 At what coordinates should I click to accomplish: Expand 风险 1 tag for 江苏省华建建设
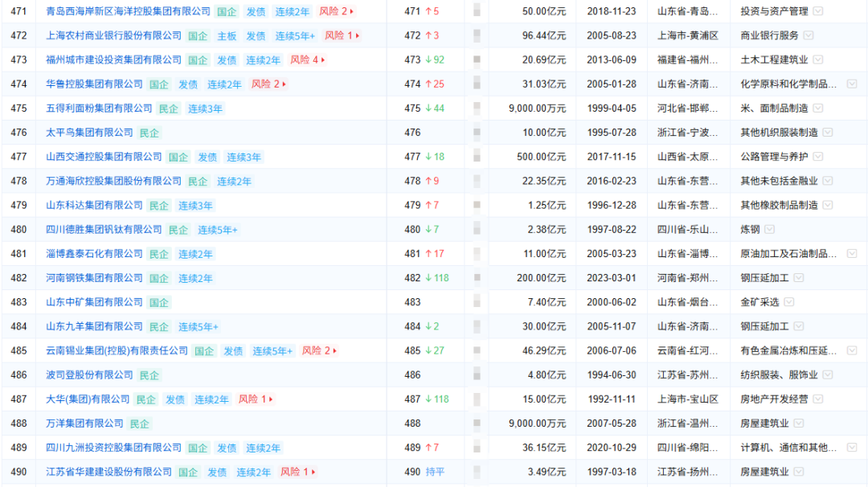(x=297, y=472)
